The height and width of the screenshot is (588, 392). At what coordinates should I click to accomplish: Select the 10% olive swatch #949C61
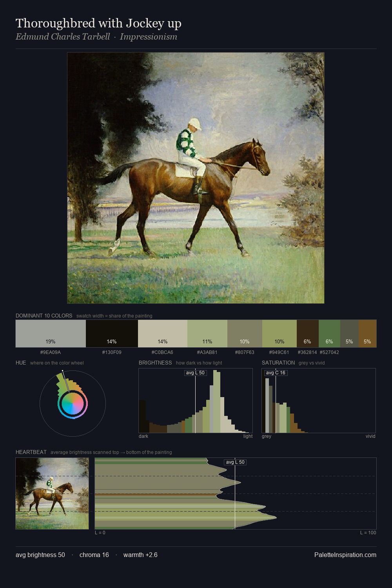point(279,334)
